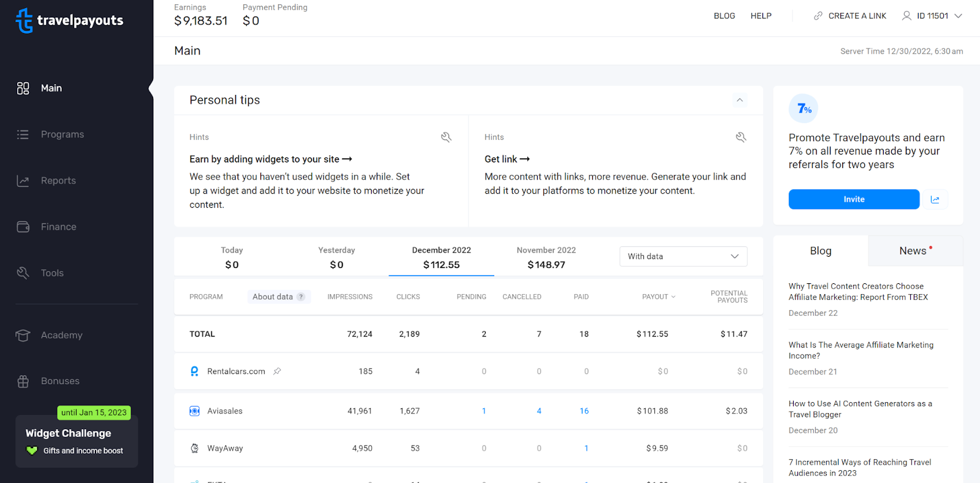
Task: Click the green heart icon in Widget Challenge
Action: tap(32, 451)
